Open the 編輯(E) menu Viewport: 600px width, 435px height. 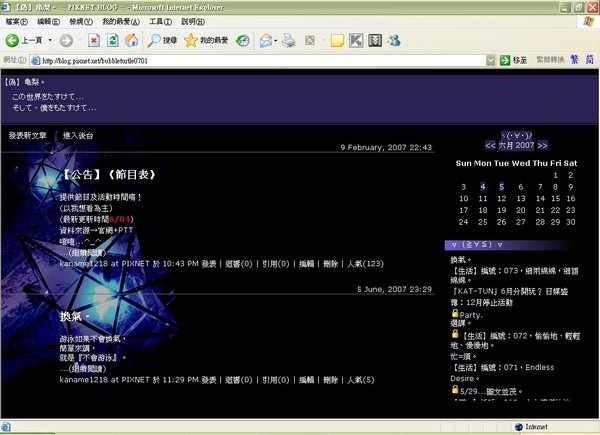48,22
